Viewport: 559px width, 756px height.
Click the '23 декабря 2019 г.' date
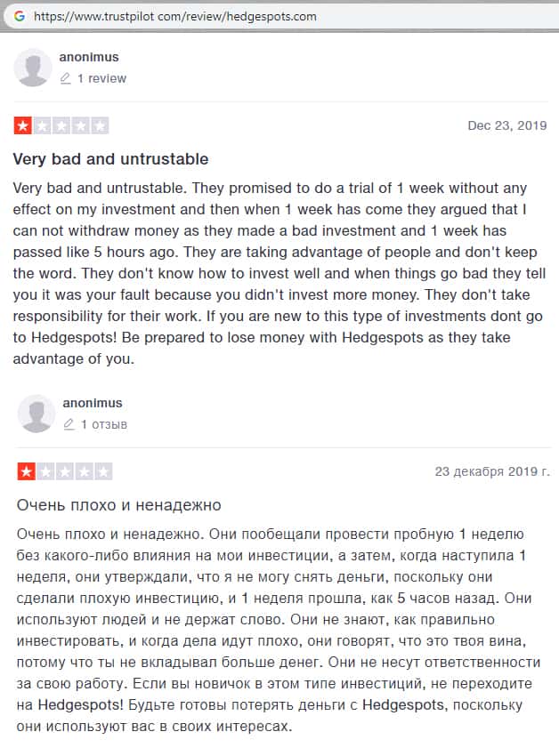492,471
